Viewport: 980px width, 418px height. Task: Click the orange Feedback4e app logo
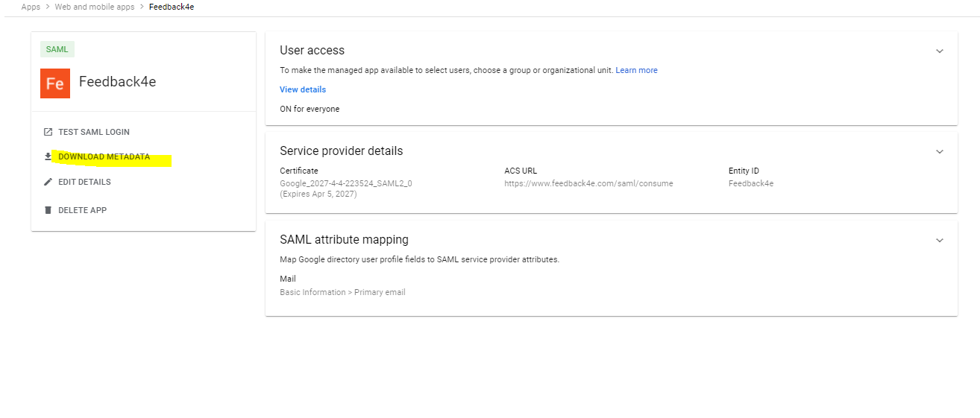pos(55,83)
